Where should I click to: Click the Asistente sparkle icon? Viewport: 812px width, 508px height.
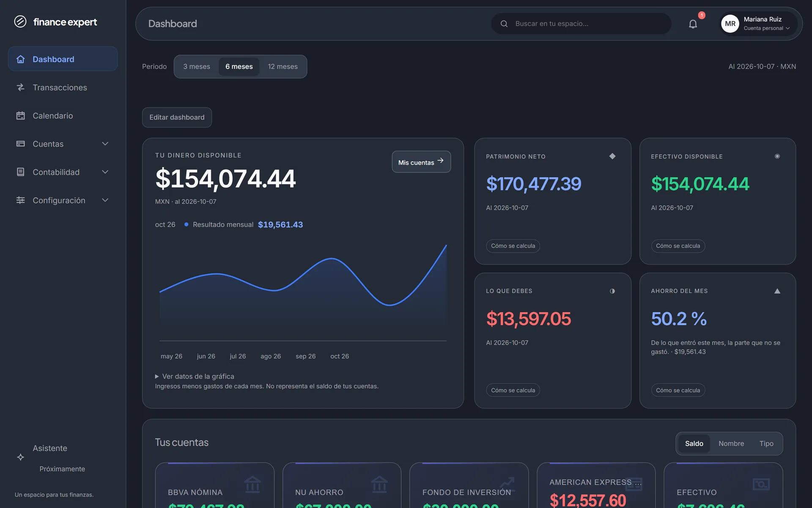pyautogui.click(x=20, y=457)
